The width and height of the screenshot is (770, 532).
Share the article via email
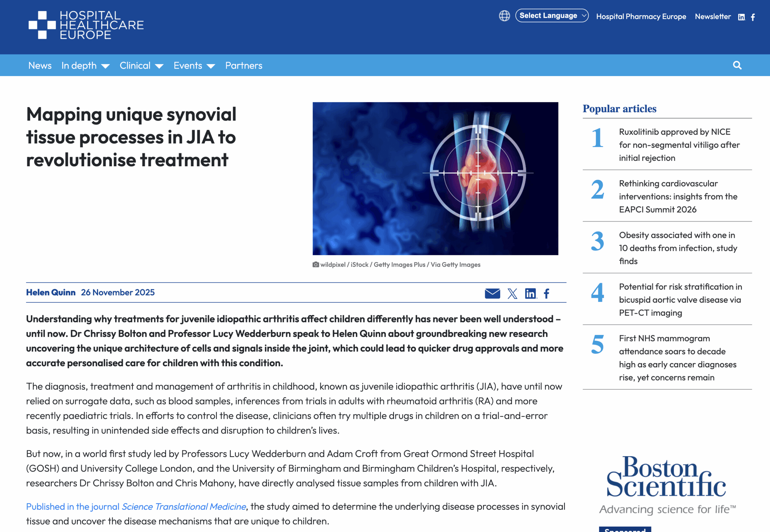click(493, 293)
